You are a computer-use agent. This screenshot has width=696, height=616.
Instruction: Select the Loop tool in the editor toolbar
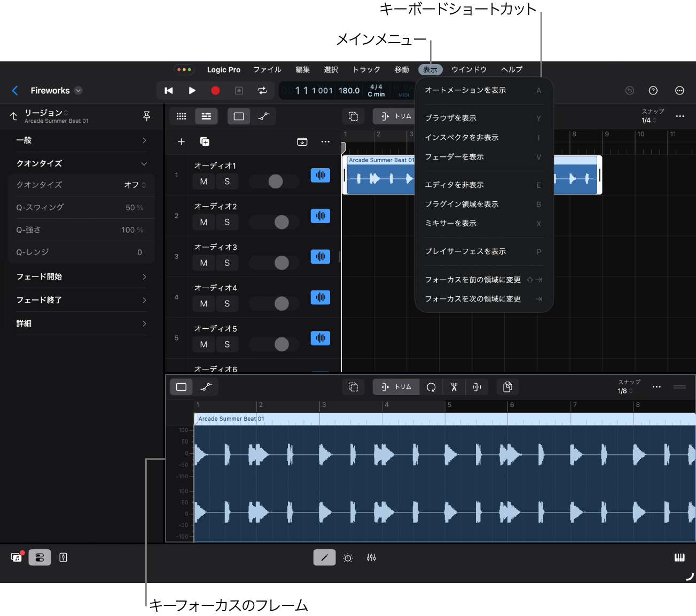click(x=431, y=387)
